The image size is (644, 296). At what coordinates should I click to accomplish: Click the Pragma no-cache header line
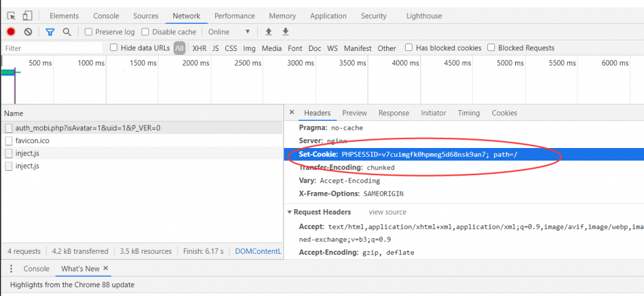click(x=331, y=128)
